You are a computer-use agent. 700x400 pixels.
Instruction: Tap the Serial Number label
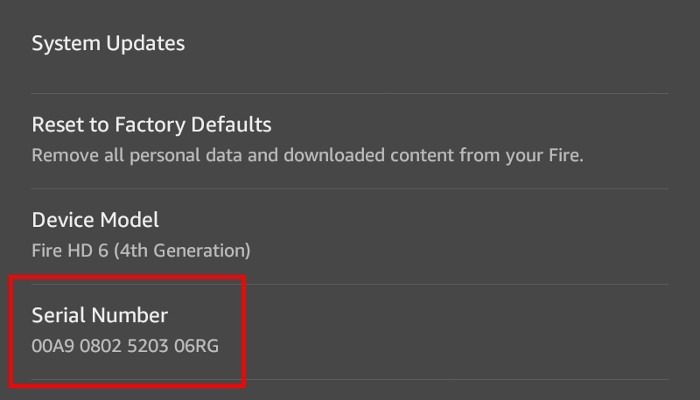[x=100, y=315]
